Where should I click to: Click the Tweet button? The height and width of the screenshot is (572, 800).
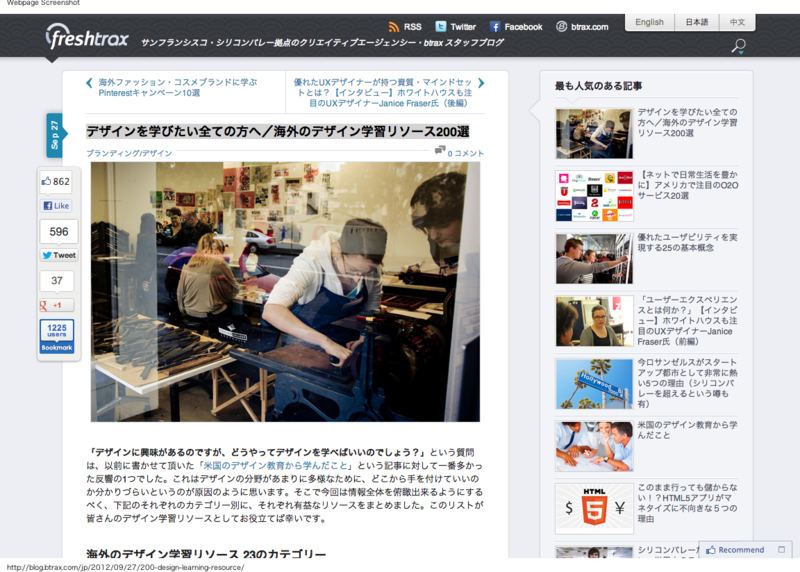coord(59,255)
